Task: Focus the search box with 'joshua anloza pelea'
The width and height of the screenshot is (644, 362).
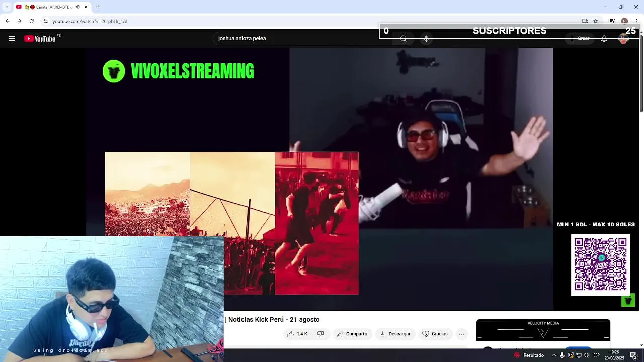Action: click(x=303, y=39)
